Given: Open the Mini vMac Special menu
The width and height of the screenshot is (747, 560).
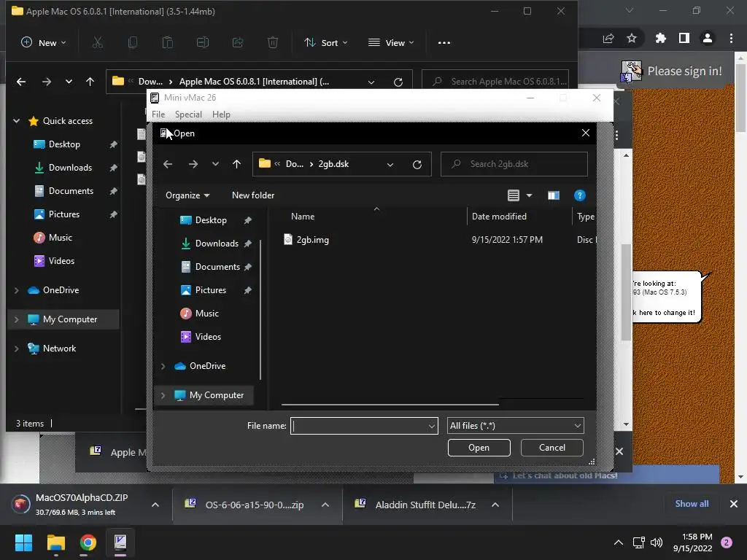Looking at the screenshot, I should (x=188, y=114).
